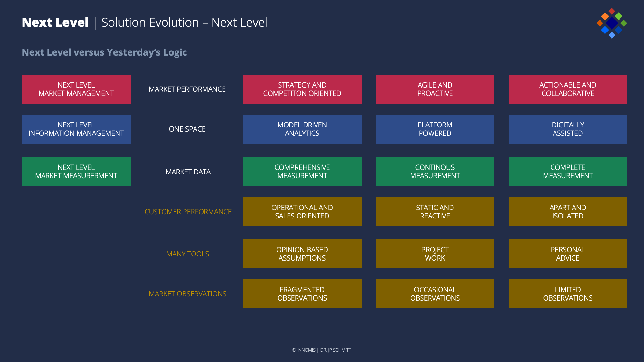
Task: Select the Comprehensive Measurement box
Action: pos(302,172)
